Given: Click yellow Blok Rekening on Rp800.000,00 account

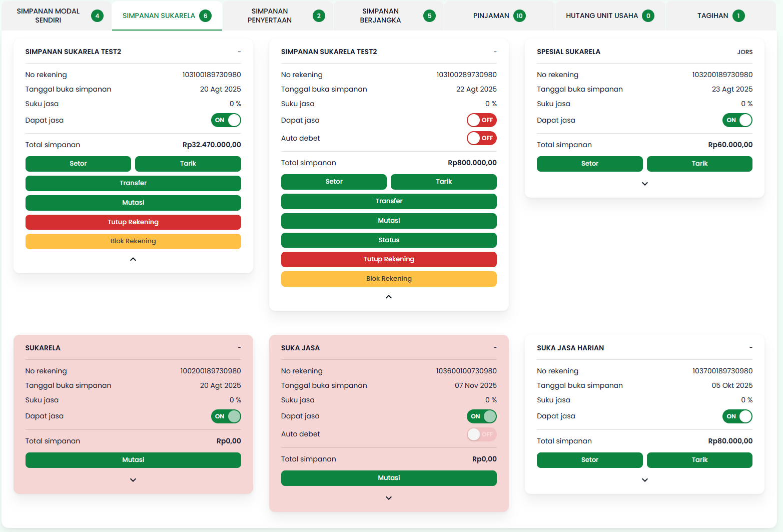Looking at the screenshot, I should (389, 279).
